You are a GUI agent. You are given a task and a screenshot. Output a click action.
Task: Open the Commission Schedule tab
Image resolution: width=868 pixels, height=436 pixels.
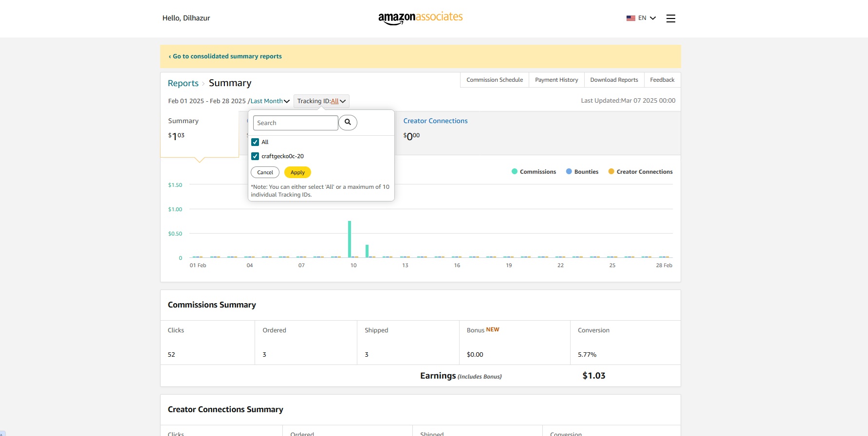point(495,80)
